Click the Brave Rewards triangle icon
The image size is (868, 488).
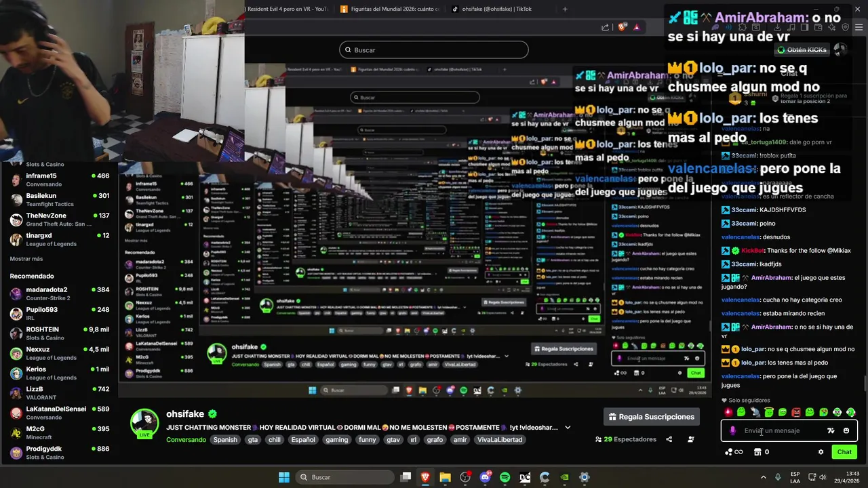[x=636, y=27]
